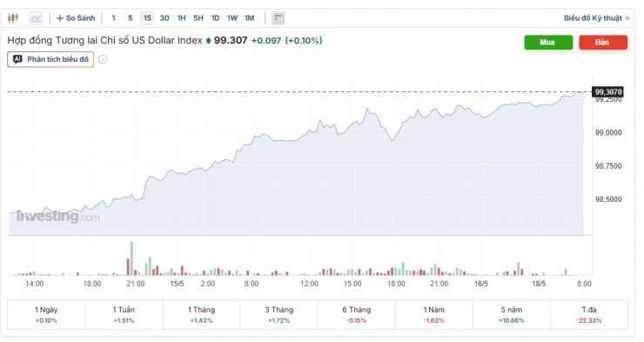Select the 3 Tháng range

278,314
